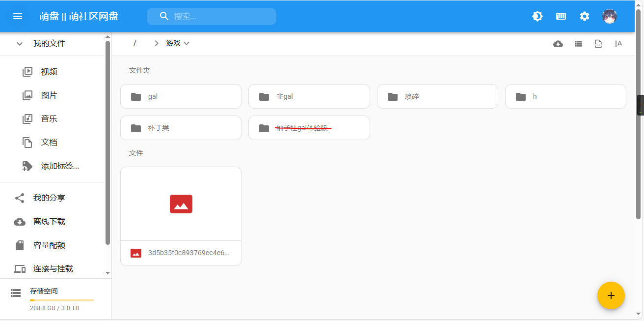644x321 pixels.
Task: Open the hamburger navigation menu
Action: 18,16
